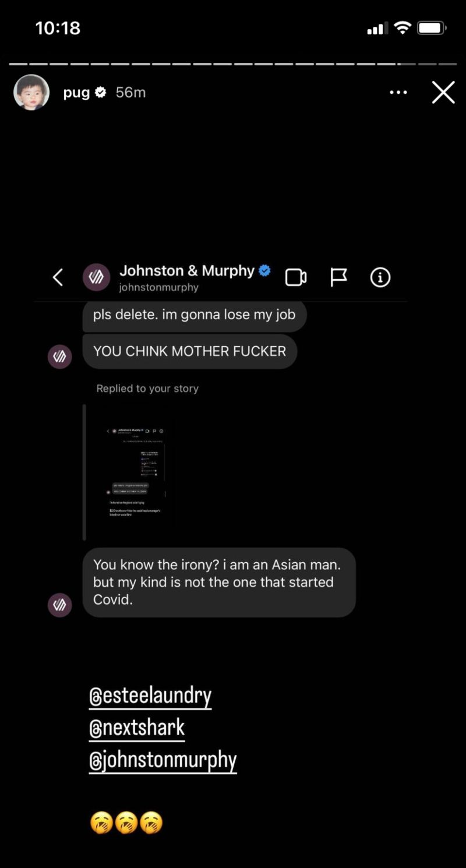Open conversation info circle icon
Screen dimensions: 466x868
click(x=380, y=277)
